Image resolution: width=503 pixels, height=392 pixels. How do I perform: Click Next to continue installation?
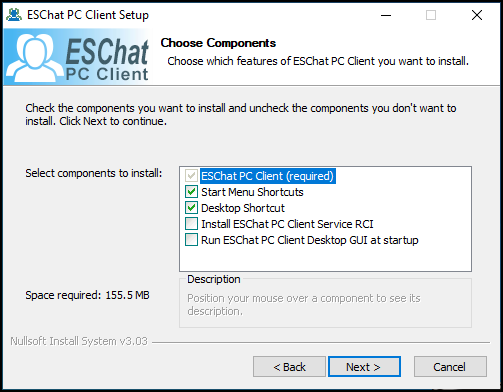(x=364, y=367)
